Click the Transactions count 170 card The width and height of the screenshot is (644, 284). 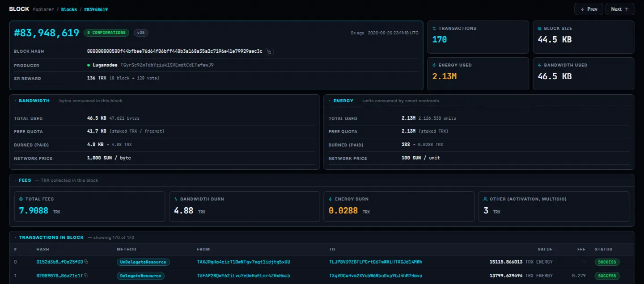[478, 37]
